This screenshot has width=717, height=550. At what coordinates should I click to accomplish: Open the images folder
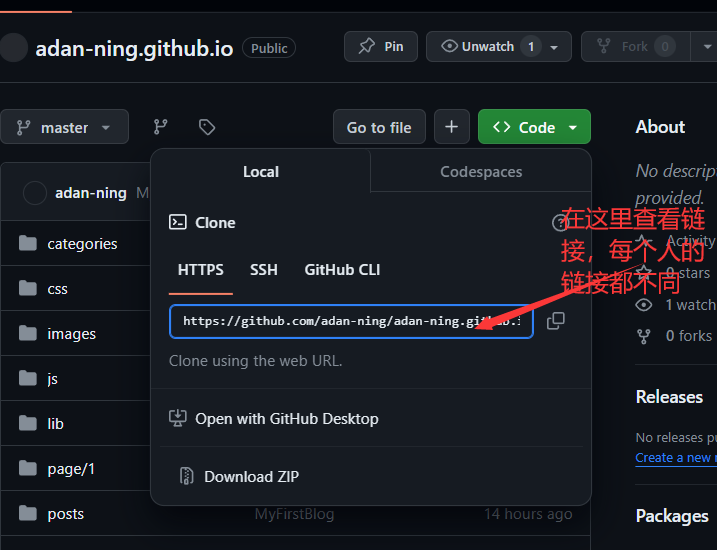pyautogui.click(x=72, y=334)
